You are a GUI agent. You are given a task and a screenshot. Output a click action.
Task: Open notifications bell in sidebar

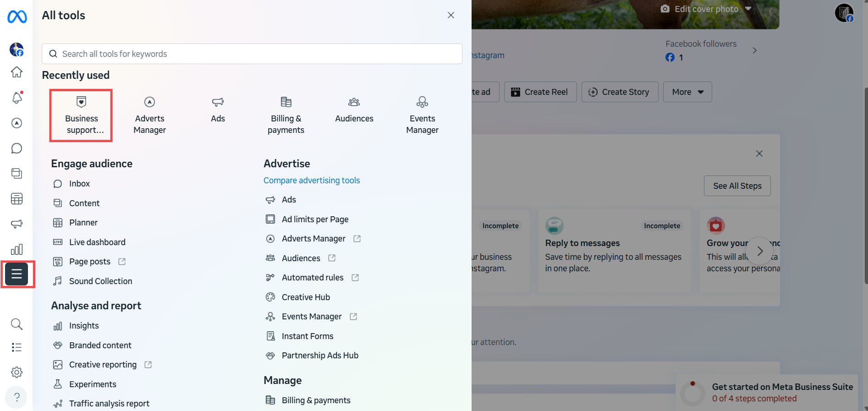[17, 98]
